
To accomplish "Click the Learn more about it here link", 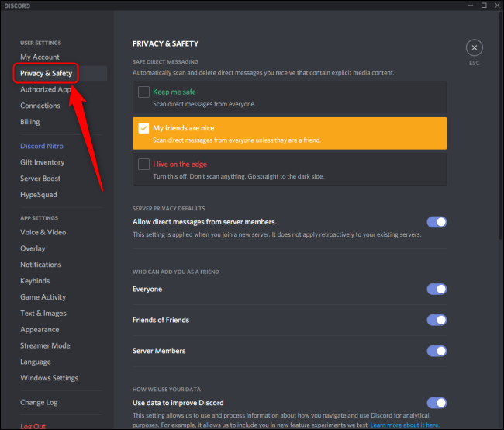I will point(406,425).
